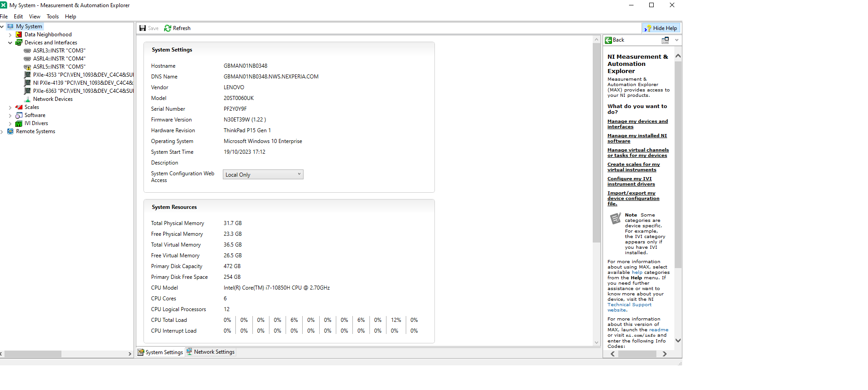Open 'Import/export my device configuration file' link
The width and height of the screenshot is (868, 390).
[x=634, y=199]
